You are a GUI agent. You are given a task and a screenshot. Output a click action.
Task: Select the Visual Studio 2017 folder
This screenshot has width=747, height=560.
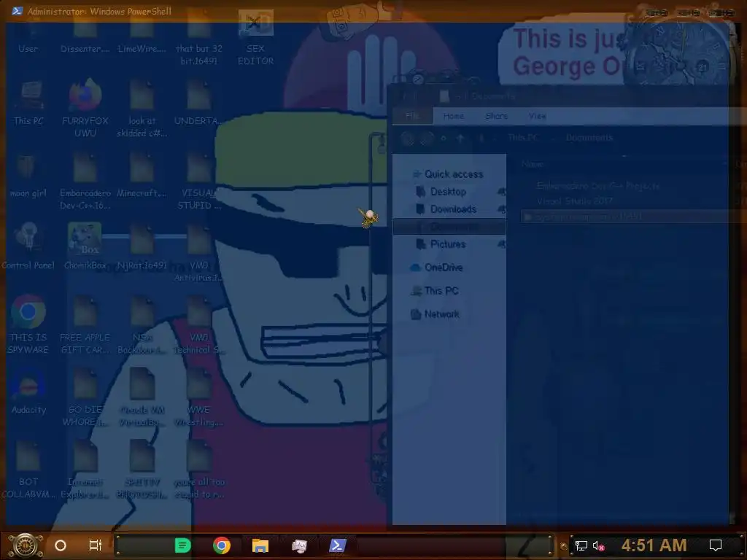[575, 201]
